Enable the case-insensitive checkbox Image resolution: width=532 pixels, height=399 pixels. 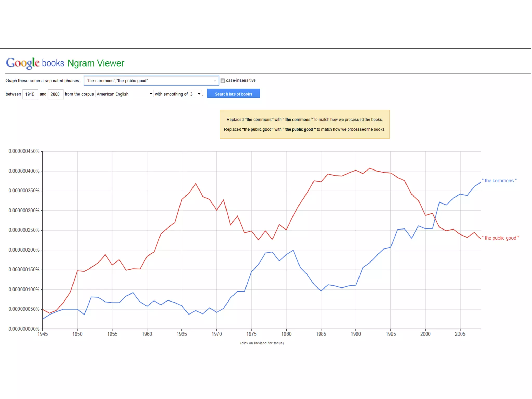pyautogui.click(x=223, y=81)
